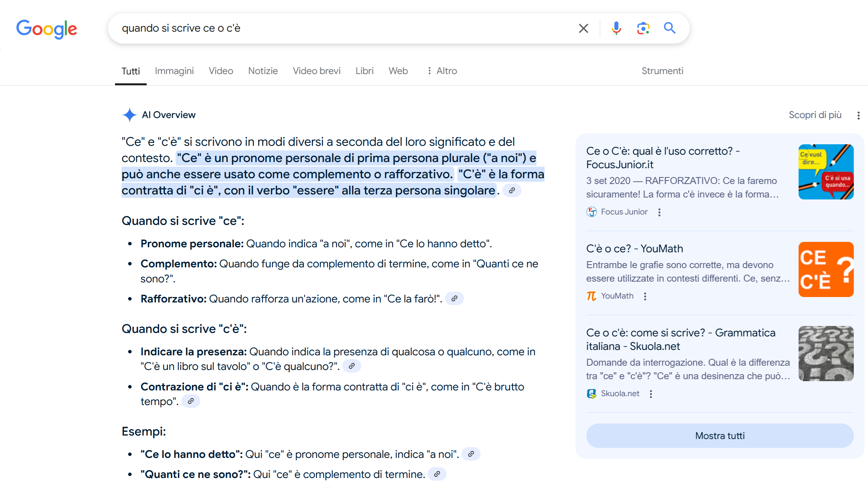Click the magnifying glass search button

[x=670, y=28]
